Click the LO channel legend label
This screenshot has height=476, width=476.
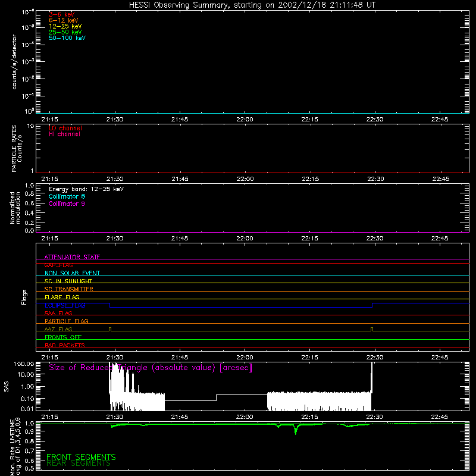click(65, 128)
